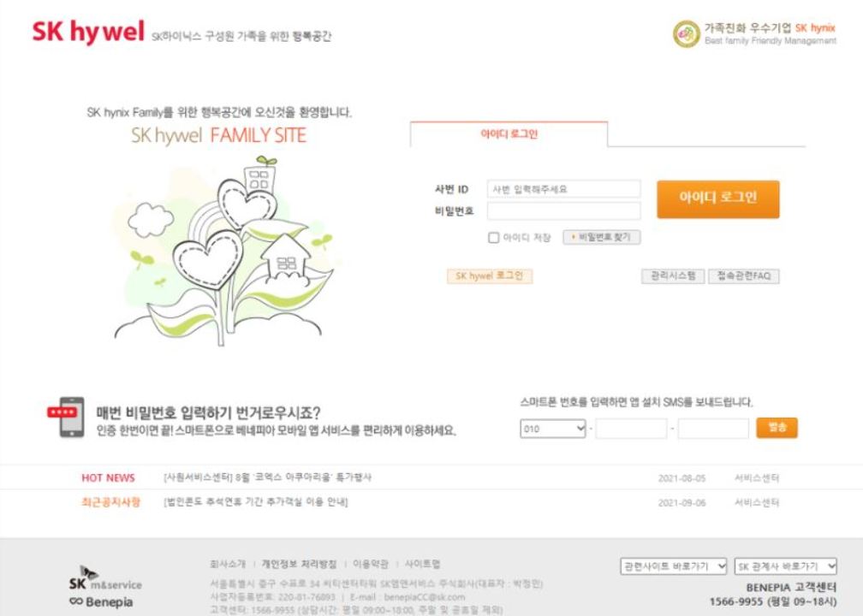Toggle the 아이디 저장 checkbox

[x=494, y=238]
